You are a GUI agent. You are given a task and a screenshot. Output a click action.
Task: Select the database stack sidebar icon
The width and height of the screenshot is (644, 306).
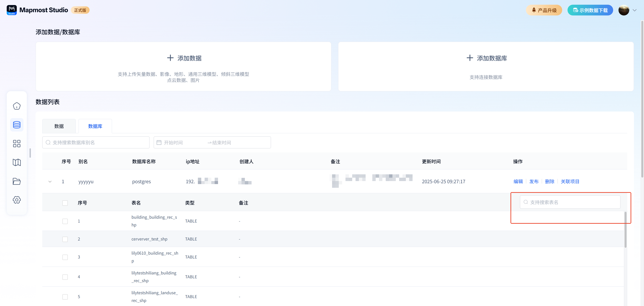pyautogui.click(x=16, y=125)
